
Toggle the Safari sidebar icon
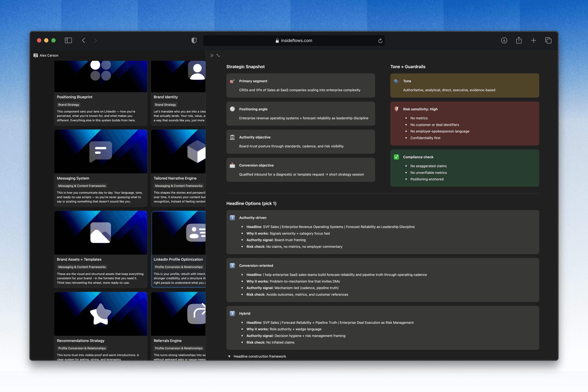click(x=68, y=40)
